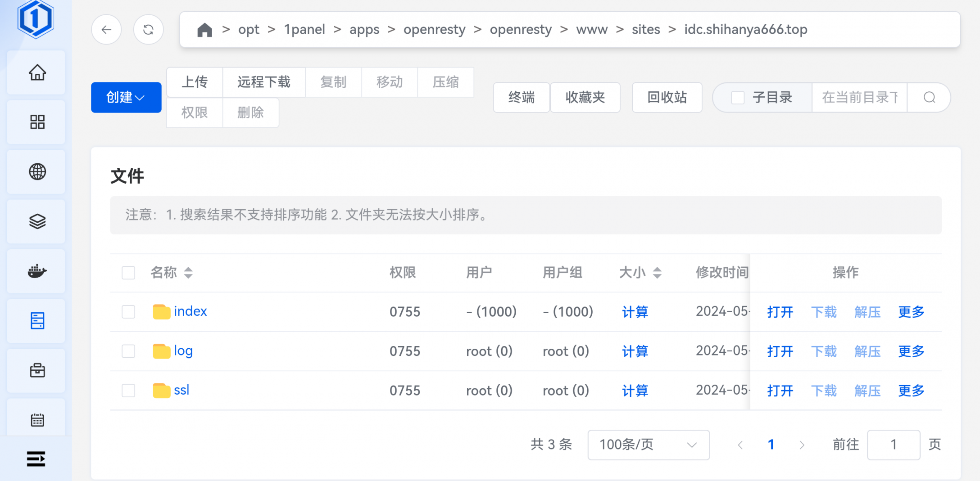Click the 权限 permissions button
This screenshot has width=980, height=481.
point(195,112)
